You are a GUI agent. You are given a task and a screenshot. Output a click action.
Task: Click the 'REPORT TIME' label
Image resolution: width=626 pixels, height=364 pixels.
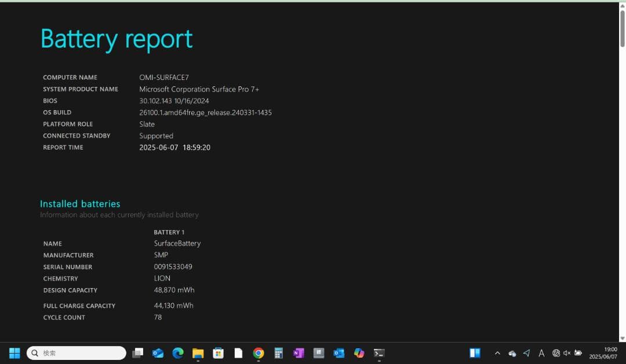63,147
